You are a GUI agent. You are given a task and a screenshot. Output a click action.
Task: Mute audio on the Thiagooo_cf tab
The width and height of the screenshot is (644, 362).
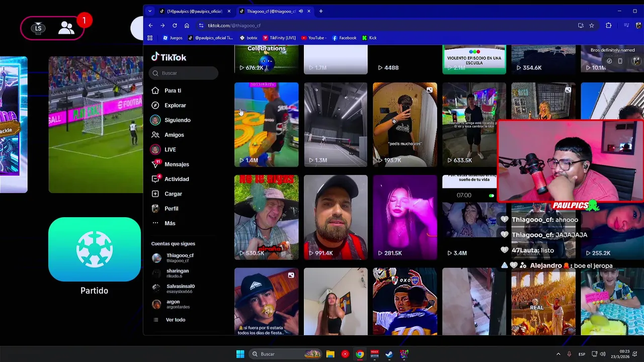click(301, 11)
